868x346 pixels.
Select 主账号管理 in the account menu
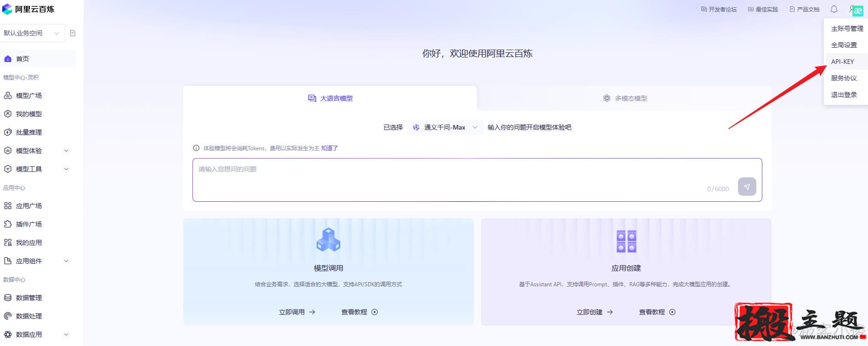click(x=846, y=28)
